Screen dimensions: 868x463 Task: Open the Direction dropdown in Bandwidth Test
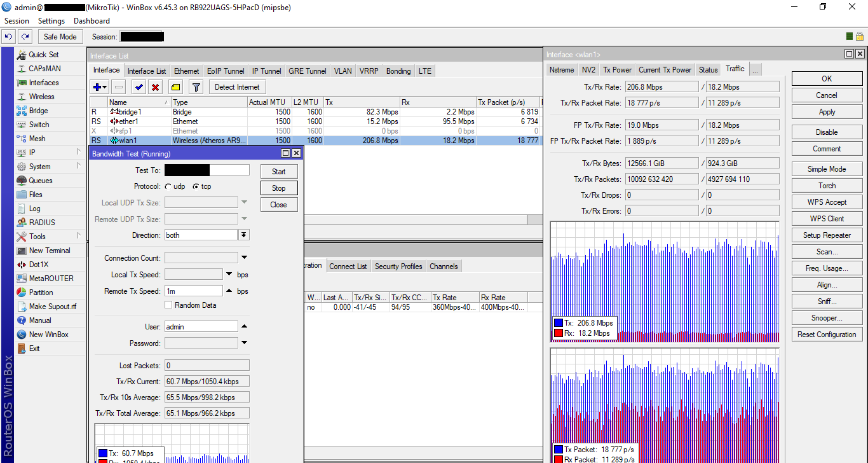pos(243,235)
